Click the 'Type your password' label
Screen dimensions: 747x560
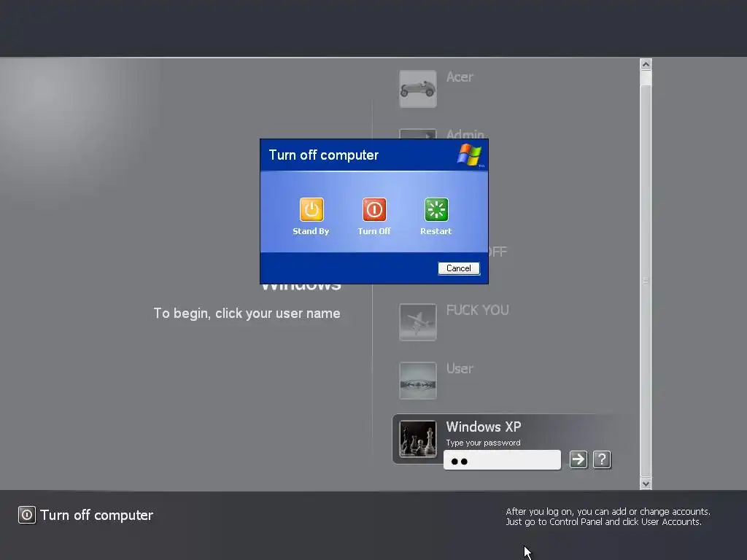(483, 443)
